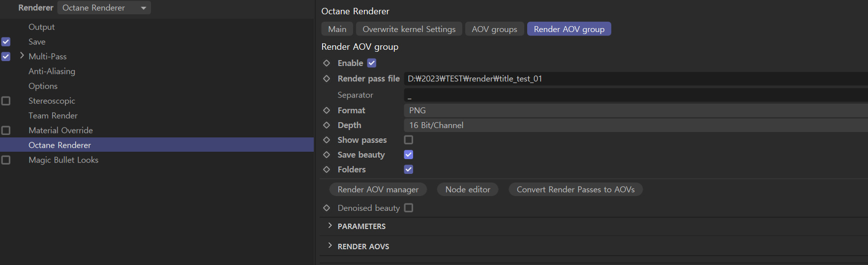
Task: Enable the Material Override checkbox
Action: click(x=6, y=131)
